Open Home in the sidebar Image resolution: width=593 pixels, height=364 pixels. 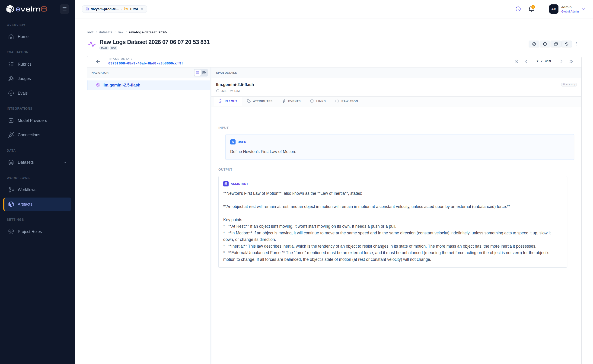(37, 37)
